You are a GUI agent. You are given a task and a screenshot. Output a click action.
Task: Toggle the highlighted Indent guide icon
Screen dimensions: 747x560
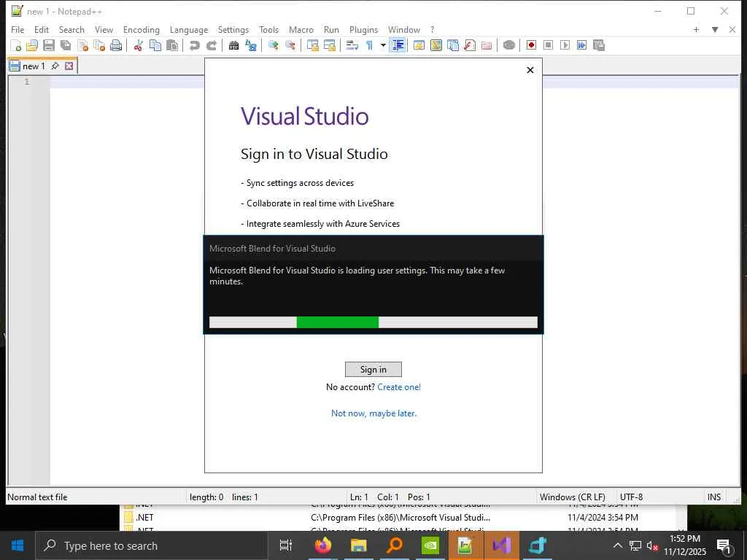click(x=398, y=45)
